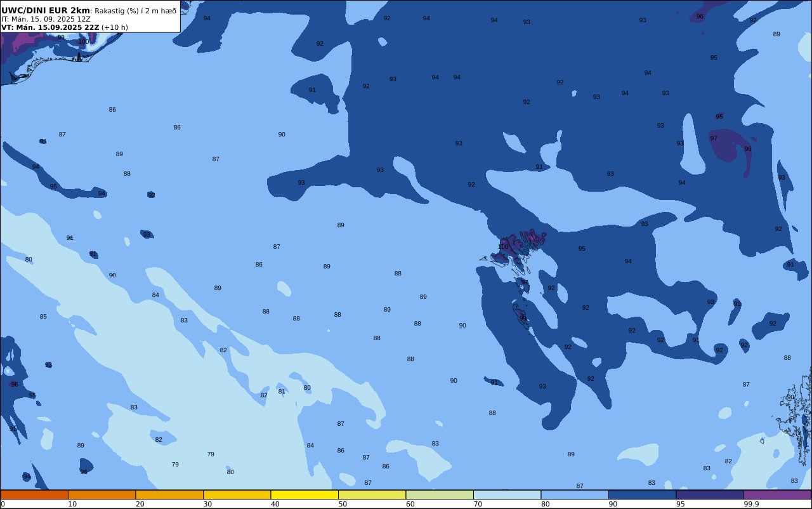The width and height of the screenshot is (812, 509).
Task: Select the dark blue 90–95 legend swatch
Action: pyautogui.click(x=642, y=494)
